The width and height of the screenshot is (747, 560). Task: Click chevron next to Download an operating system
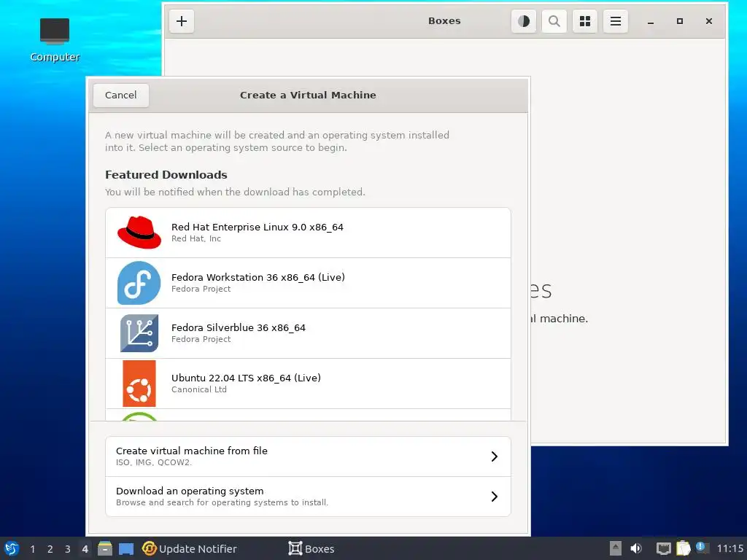[x=495, y=497]
